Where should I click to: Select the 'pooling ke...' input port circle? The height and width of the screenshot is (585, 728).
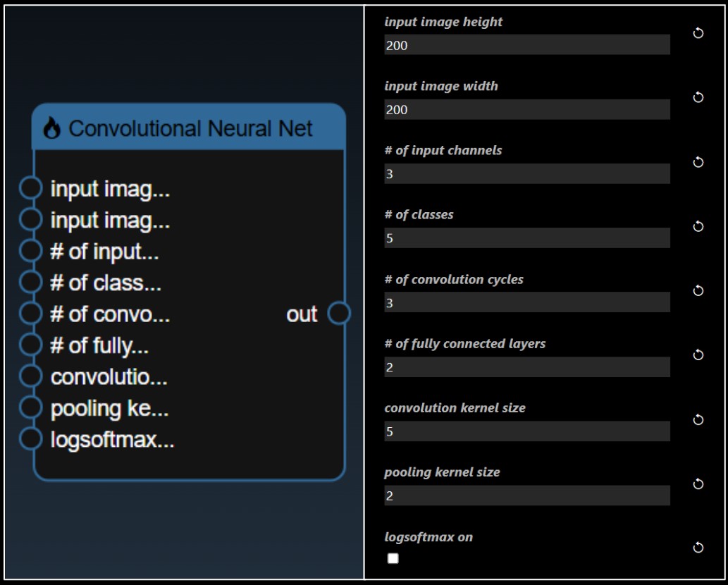pyautogui.click(x=31, y=408)
